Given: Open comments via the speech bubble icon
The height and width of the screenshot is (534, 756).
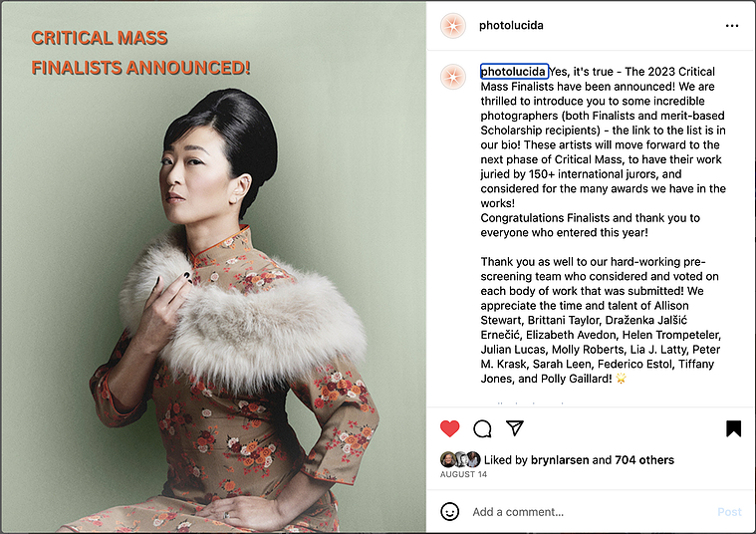Looking at the screenshot, I should tap(482, 428).
